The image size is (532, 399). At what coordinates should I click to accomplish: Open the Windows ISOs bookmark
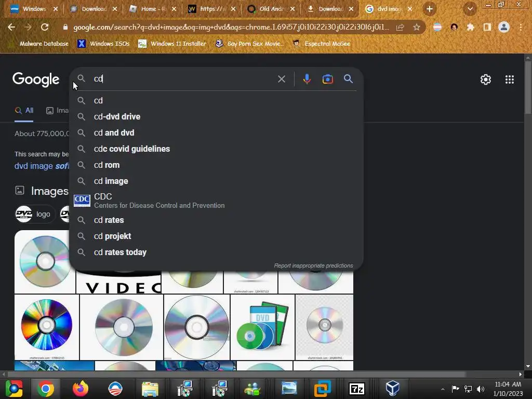pyautogui.click(x=103, y=44)
